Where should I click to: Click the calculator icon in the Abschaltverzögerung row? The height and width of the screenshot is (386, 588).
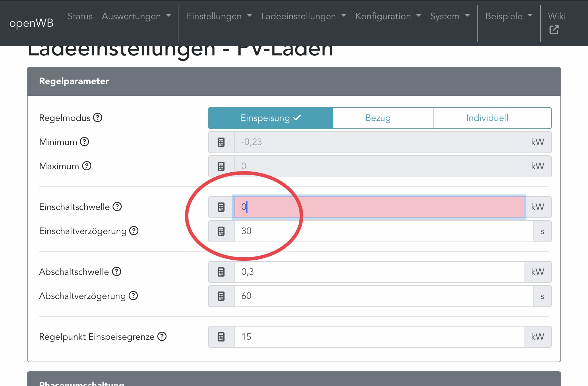pyautogui.click(x=221, y=296)
